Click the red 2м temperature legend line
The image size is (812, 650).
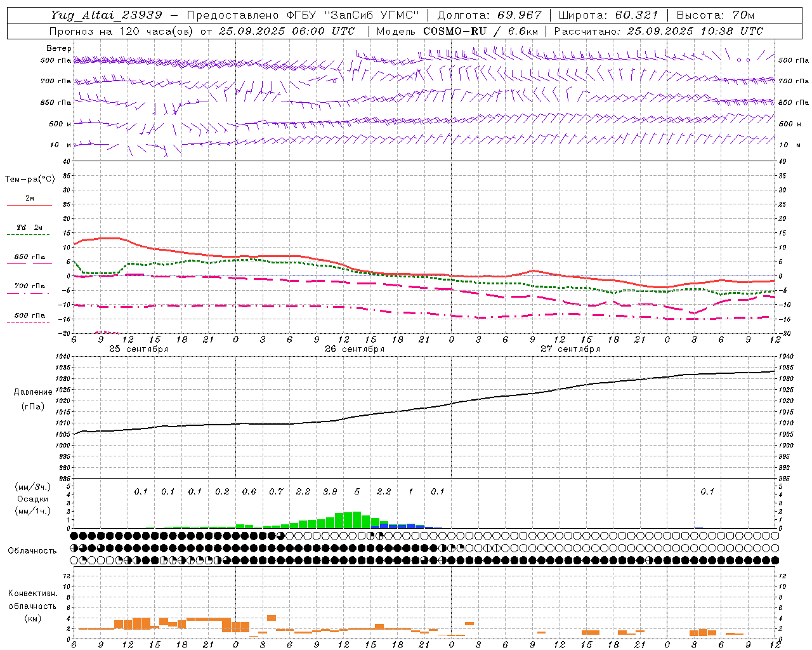coord(29,205)
